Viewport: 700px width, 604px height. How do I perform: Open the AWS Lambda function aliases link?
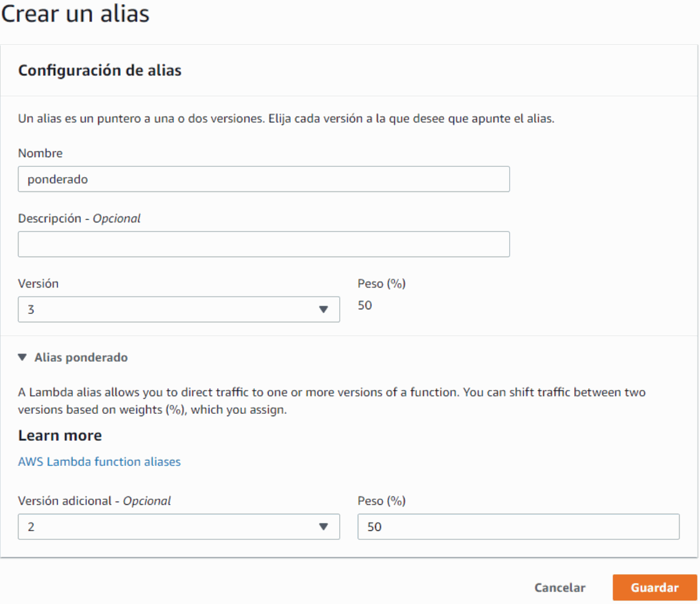pos(99,462)
